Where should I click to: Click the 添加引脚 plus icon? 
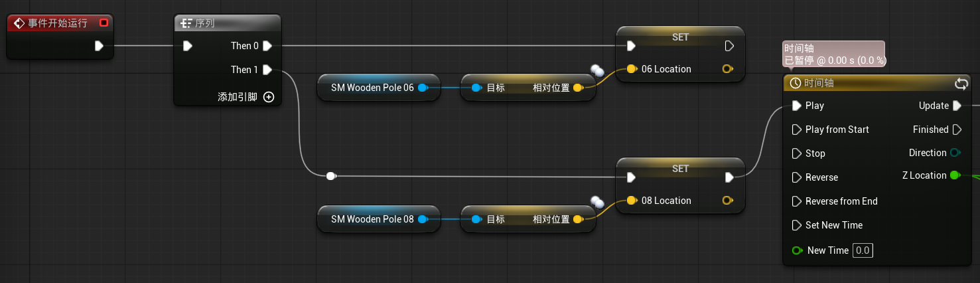tap(269, 97)
